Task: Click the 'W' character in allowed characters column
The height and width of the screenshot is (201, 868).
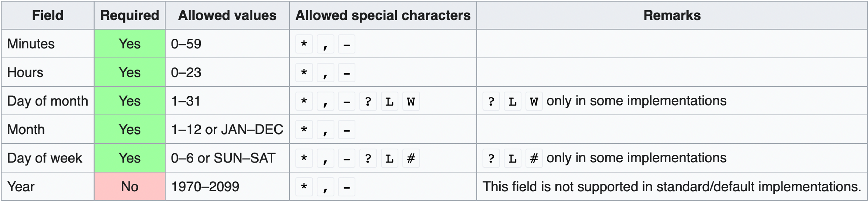Action: tap(411, 101)
